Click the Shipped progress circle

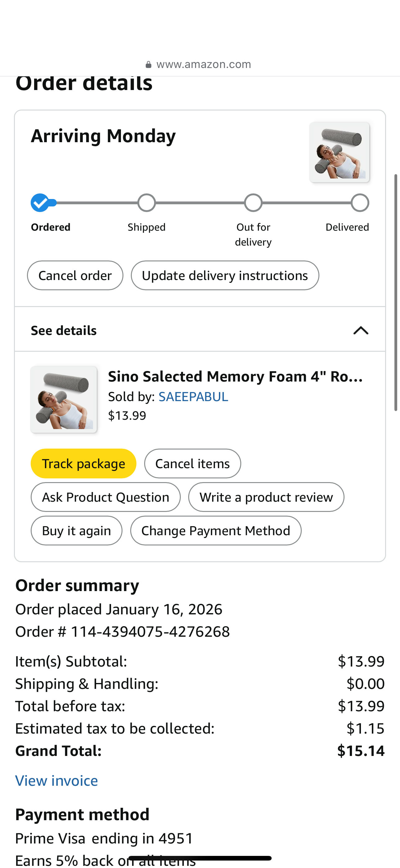pyautogui.click(x=146, y=203)
